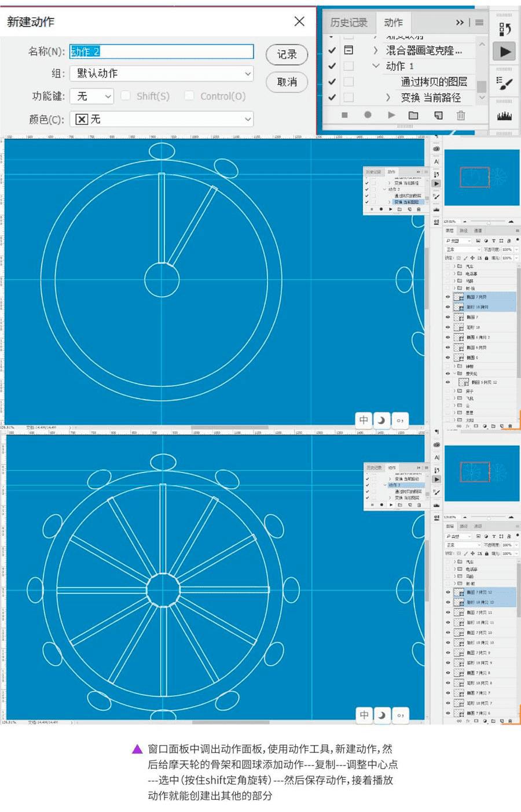
Task: Click the delete trash icon in actions panel
Action: (x=461, y=115)
